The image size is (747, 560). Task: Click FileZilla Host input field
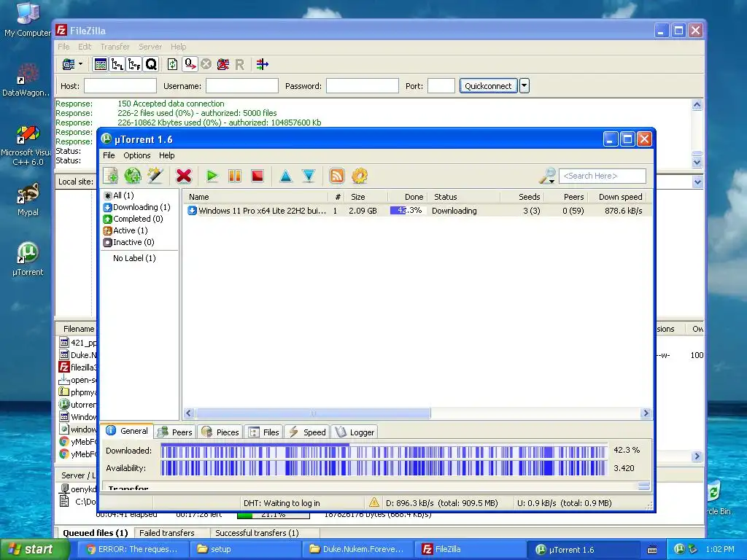pyautogui.click(x=120, y=86)
